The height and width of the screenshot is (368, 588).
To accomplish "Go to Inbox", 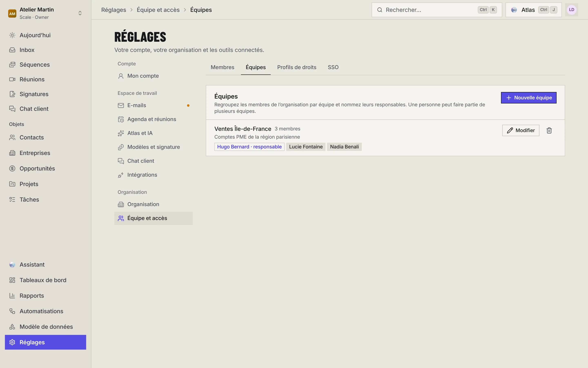I will (x=46, y=50).
